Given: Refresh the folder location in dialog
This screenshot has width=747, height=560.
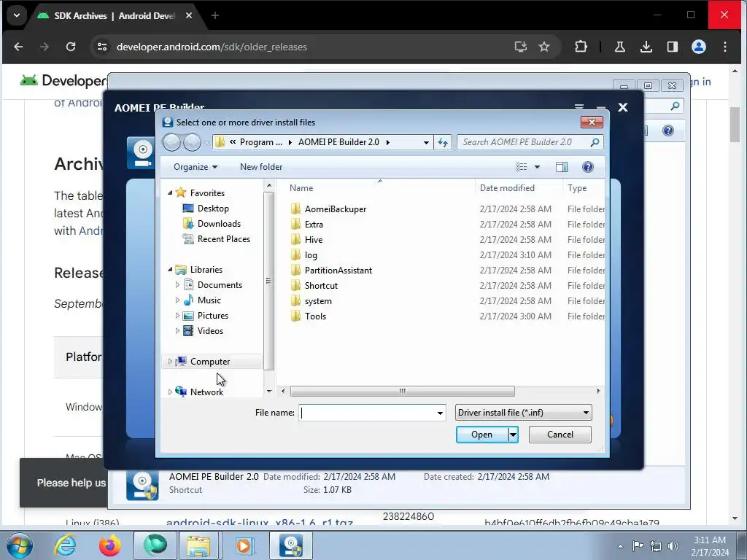Looking at the screenshot, I should [443, 142].
